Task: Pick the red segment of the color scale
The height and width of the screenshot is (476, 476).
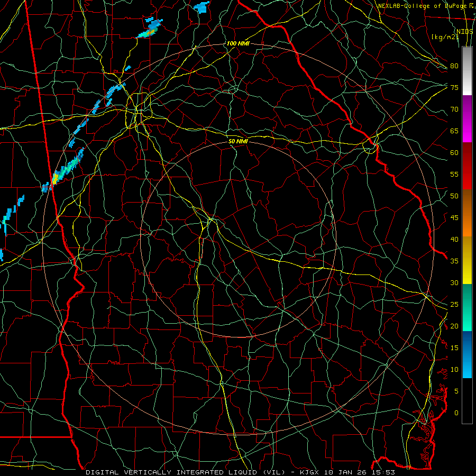Action: [x=467, y=166]
